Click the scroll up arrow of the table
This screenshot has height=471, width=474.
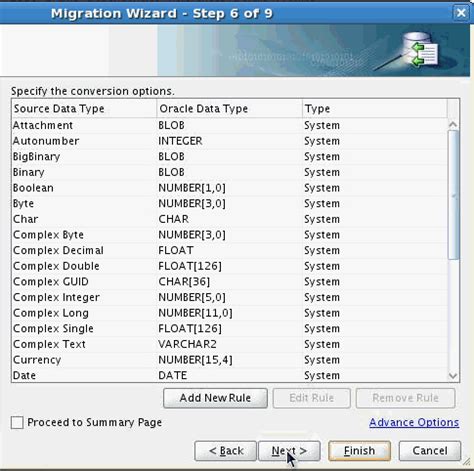(453, 125)
